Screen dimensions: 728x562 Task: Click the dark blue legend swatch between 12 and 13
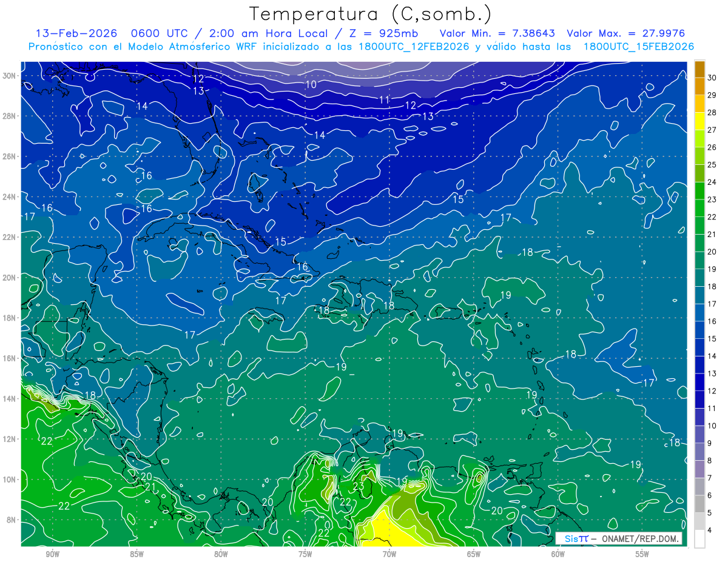[x=699, y=382]
